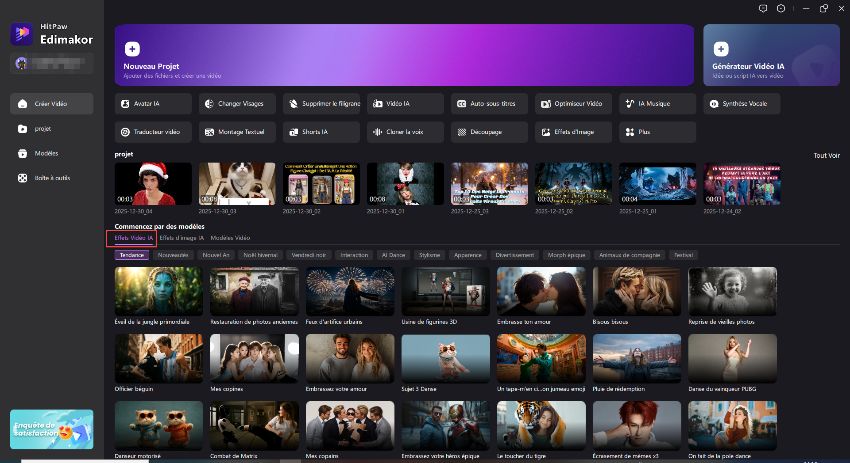Open the IA Musique tool
The image size is (850, 463).
tap(658, 104)
